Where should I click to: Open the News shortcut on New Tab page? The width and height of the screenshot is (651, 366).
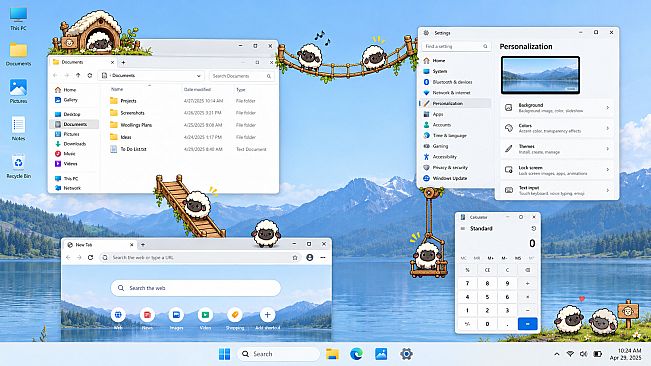147,315
